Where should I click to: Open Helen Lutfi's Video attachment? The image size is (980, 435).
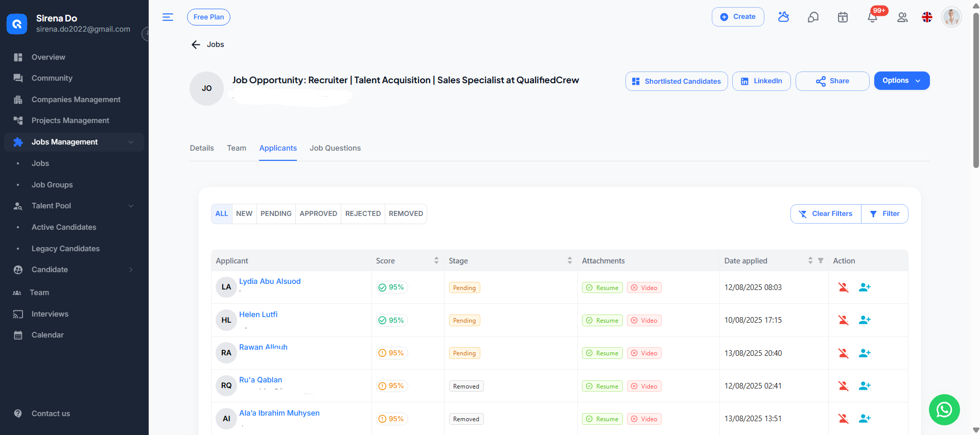tap(644, 321)
